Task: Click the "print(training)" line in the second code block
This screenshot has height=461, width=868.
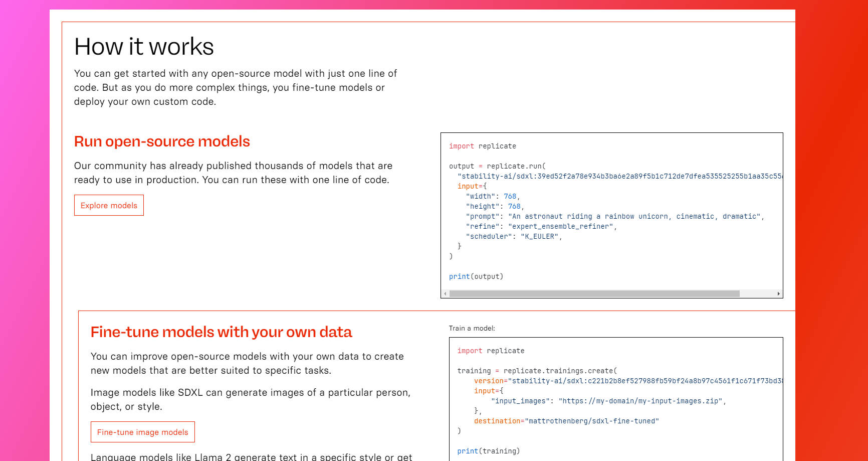Action: coord(488,451)
